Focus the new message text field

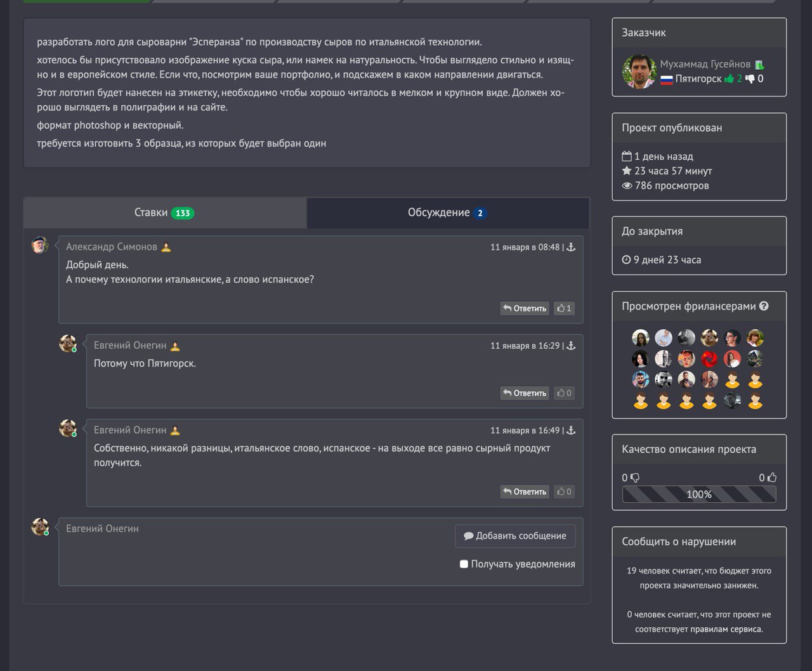pyautogui.click(x=254, y=552)
